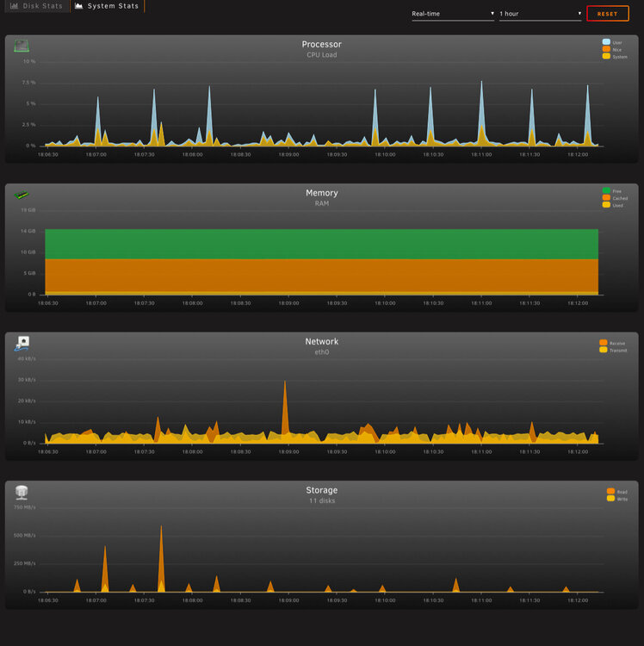Viewport: 644px width, 646px height.
Task: Click the green Free memory area
Action: pyautogui.click(x=322, y=244)
